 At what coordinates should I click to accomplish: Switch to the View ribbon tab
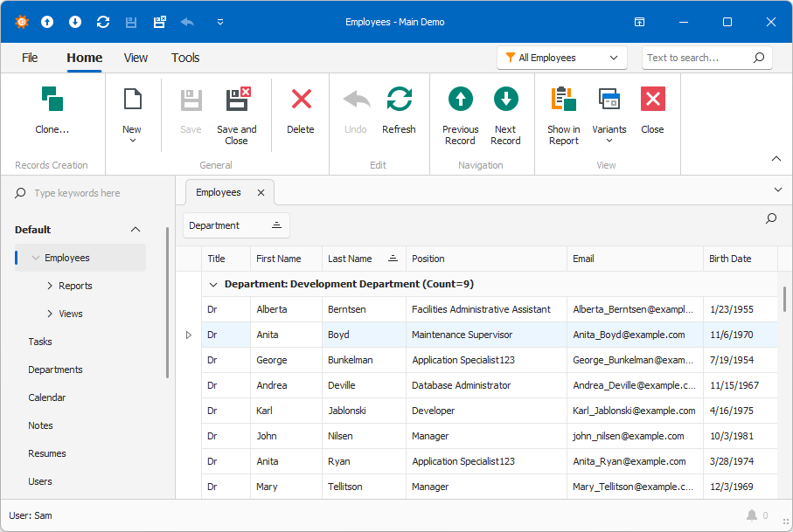[136, 58]
